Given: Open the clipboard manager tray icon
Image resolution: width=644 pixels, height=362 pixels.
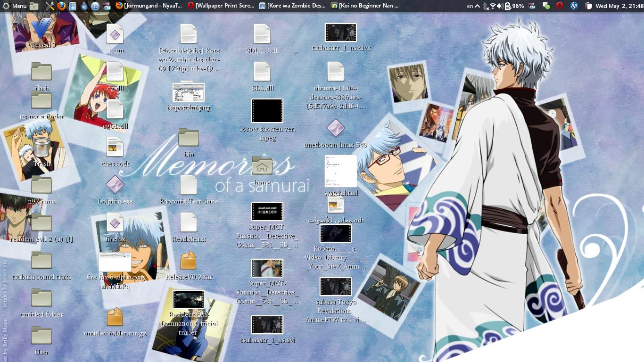Looking at the screenshot, I should coord(589,6).
